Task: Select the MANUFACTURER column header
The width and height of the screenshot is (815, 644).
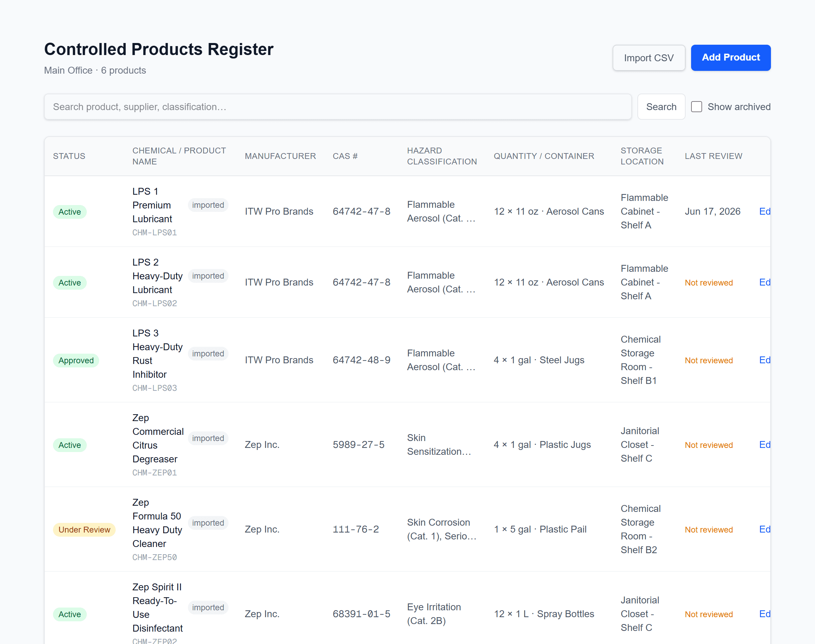Action: point(280,156)
